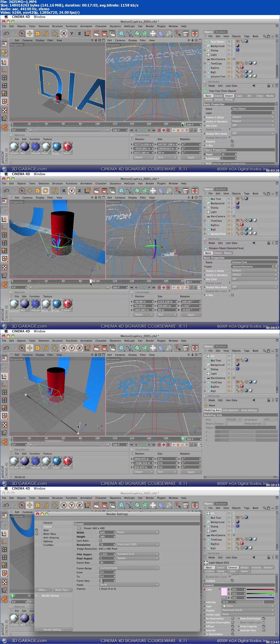In MotionGraphics_0004 window, click HyperNURBS green cube icon

tap(137, 34)
